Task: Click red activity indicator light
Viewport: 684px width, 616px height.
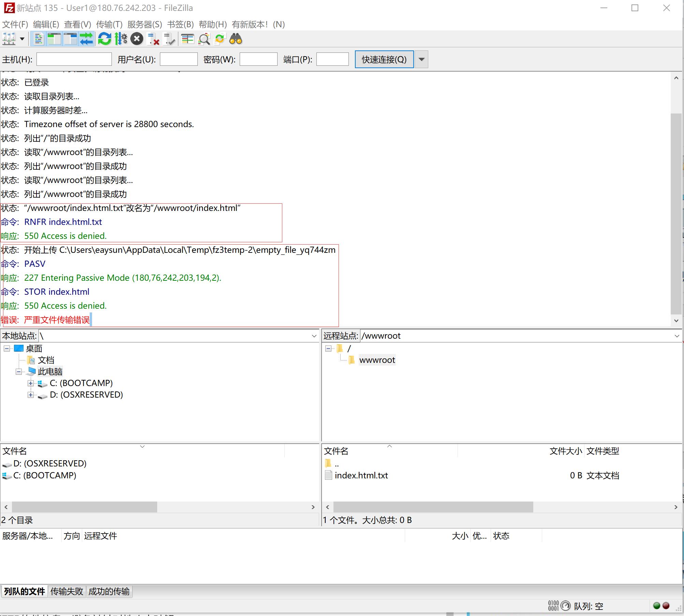Action: [x=666, y=606]
